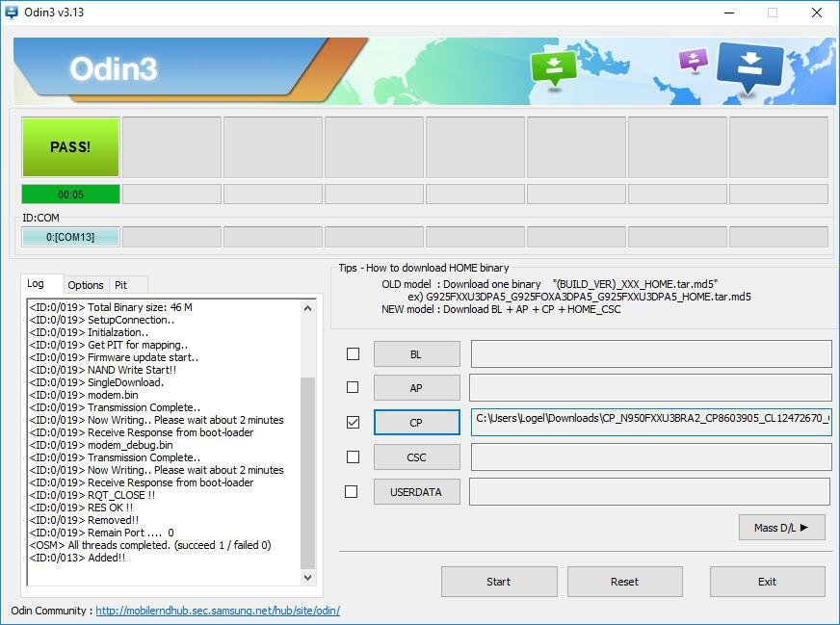
Task: Click the CP file button
Action: coord(416,423)
